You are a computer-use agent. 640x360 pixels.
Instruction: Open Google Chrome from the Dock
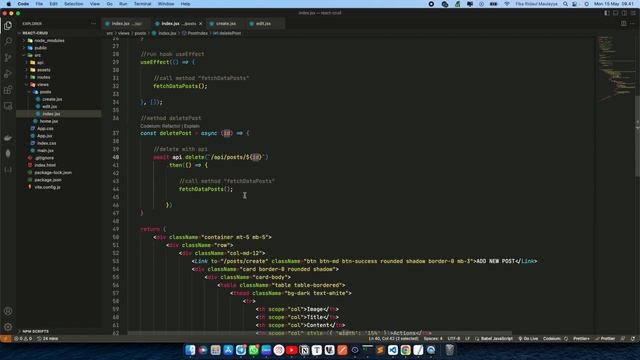point(405,350)
